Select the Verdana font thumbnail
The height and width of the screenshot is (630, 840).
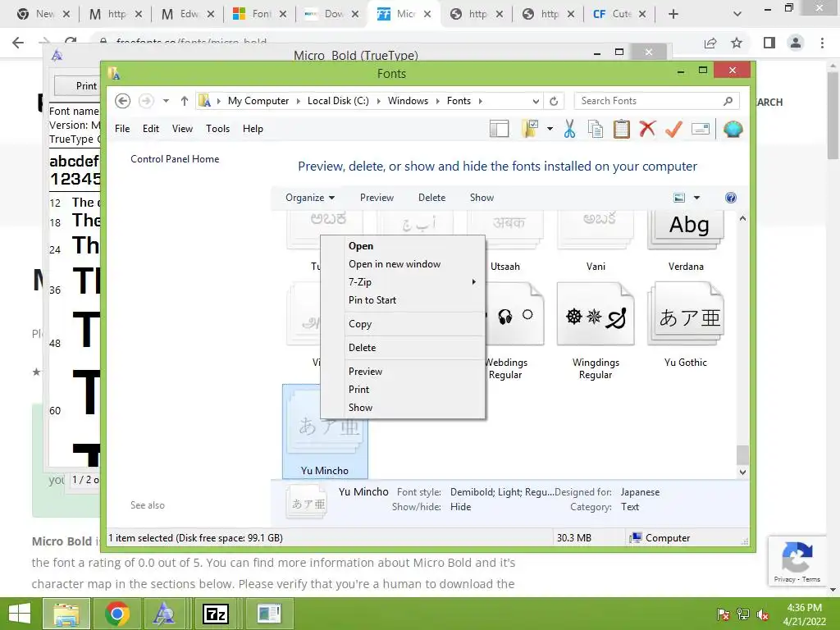[x=686, y=231]
